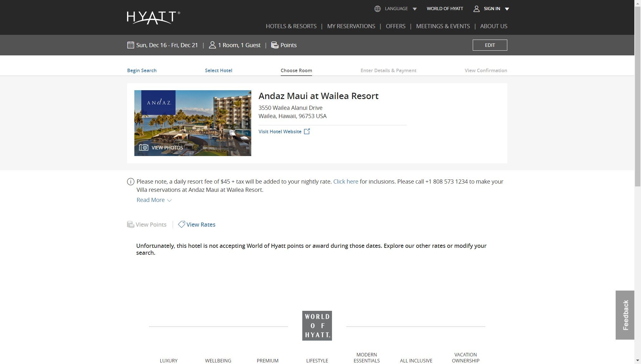Open About Us menu
The width and height of the screenshot is (641, 364).
[x=493, y=26]
